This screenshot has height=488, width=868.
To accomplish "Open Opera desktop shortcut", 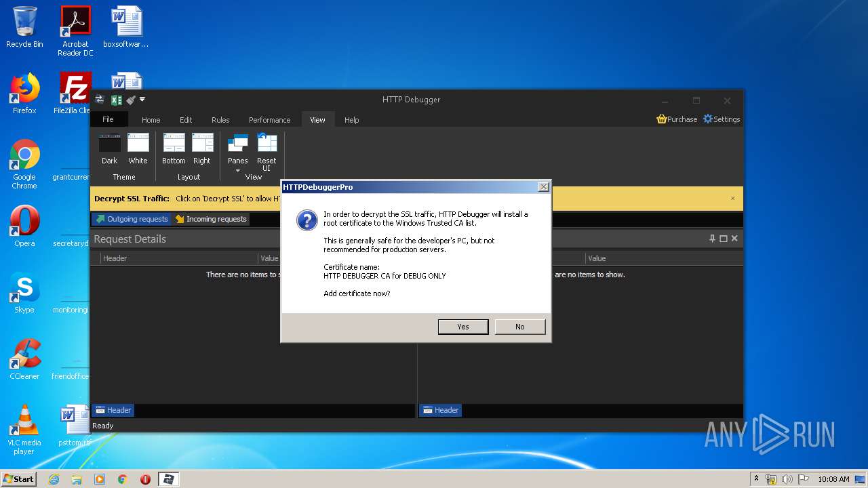I will point(24,226).
